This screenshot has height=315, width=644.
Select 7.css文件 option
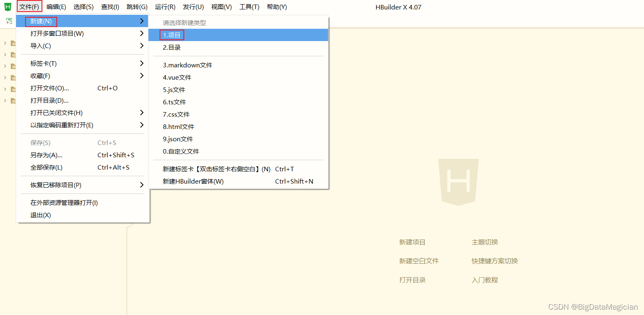[238, 115]
